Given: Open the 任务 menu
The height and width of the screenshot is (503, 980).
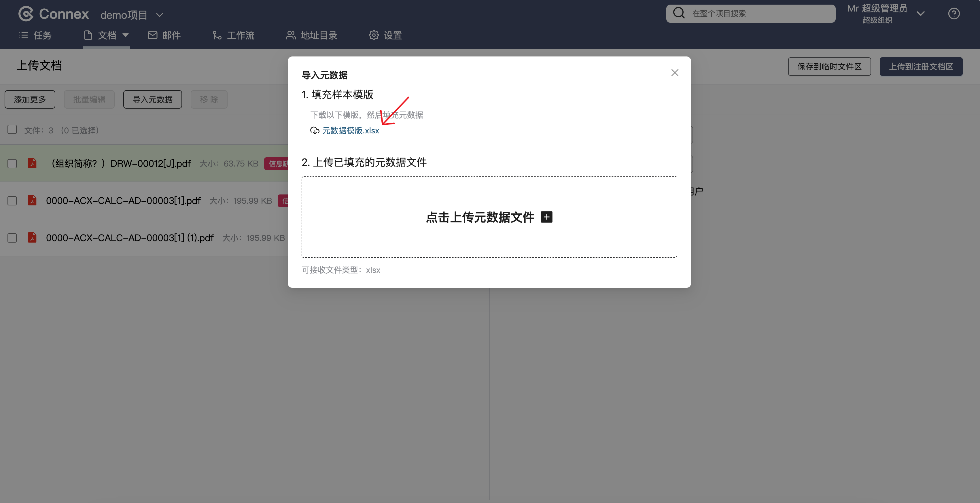Looking at the screenshot, I should click(35, 35).
